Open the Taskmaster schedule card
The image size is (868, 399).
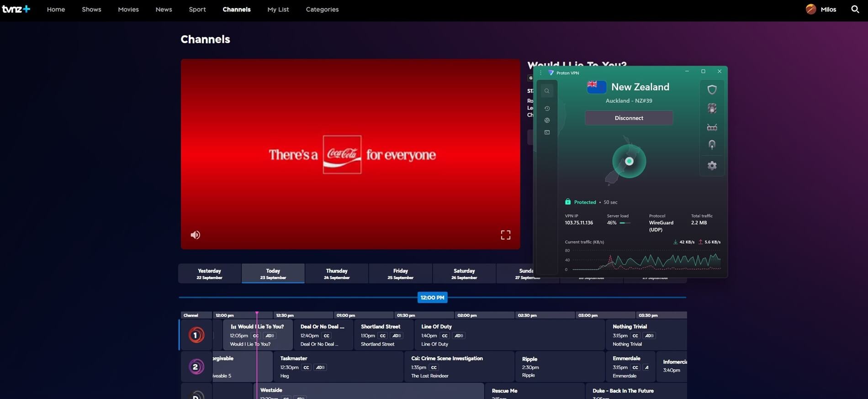(339, 367)
